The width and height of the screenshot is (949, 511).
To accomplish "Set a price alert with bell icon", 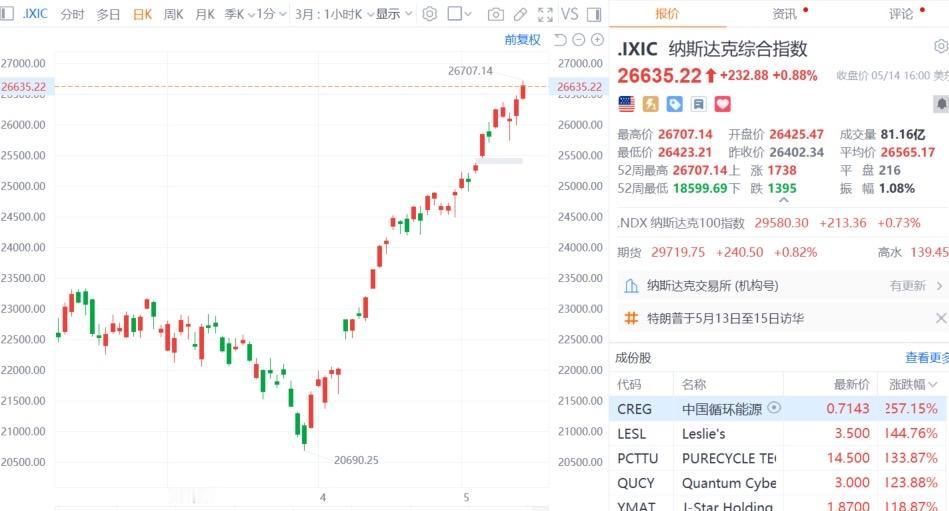I will 941,104.
